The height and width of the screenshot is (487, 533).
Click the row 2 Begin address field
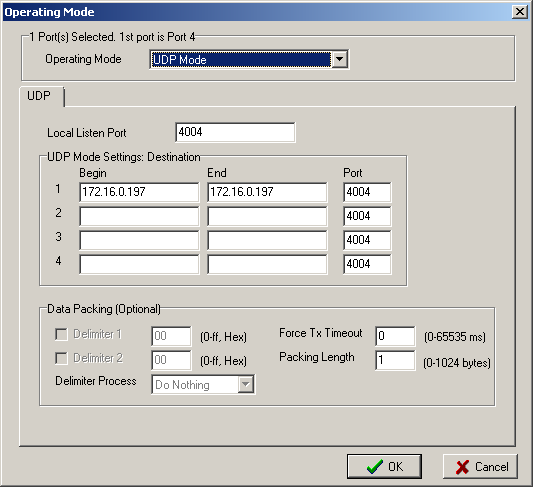point(139,216)
